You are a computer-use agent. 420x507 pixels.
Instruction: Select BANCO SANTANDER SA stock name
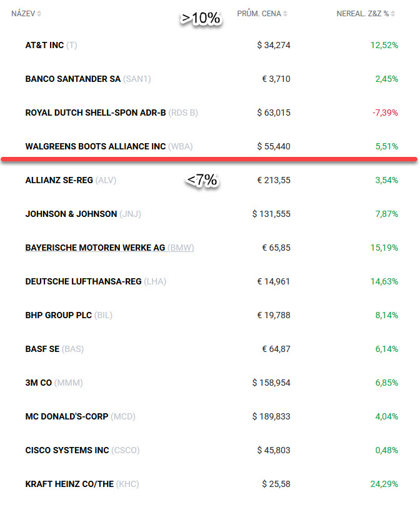pyautogui.click(x=73, y=79)
